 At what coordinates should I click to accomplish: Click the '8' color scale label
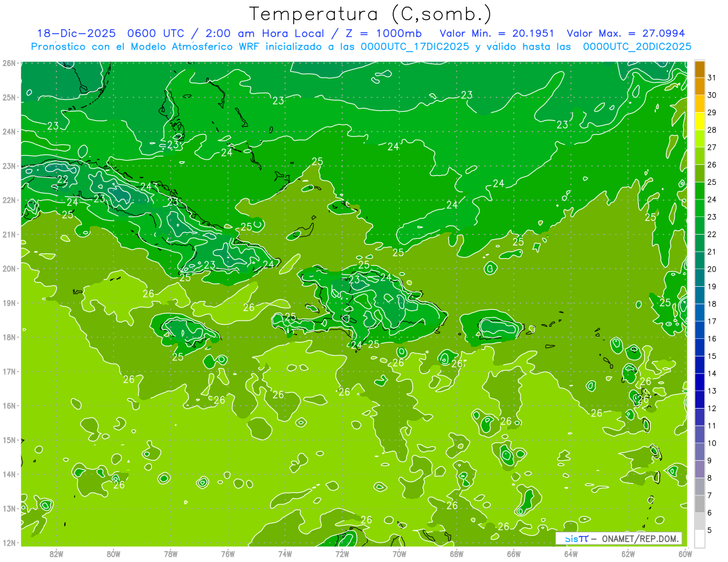point(710,478)
